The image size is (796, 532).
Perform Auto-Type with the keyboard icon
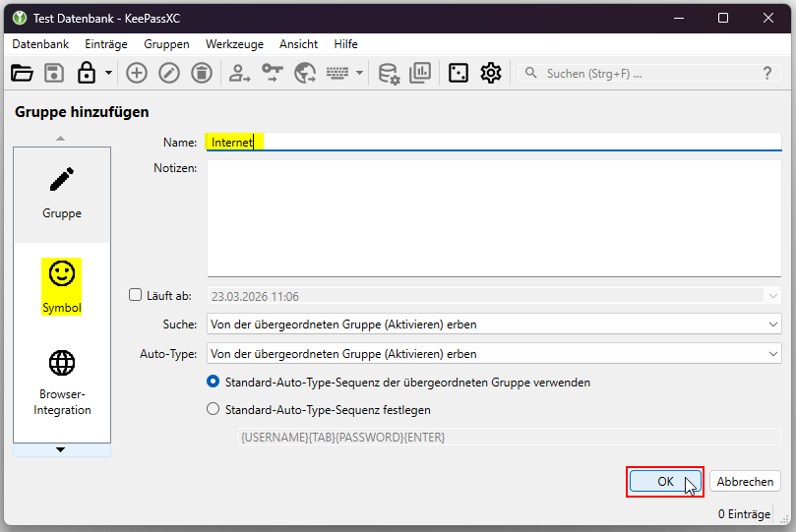click(x=337, y=73)
